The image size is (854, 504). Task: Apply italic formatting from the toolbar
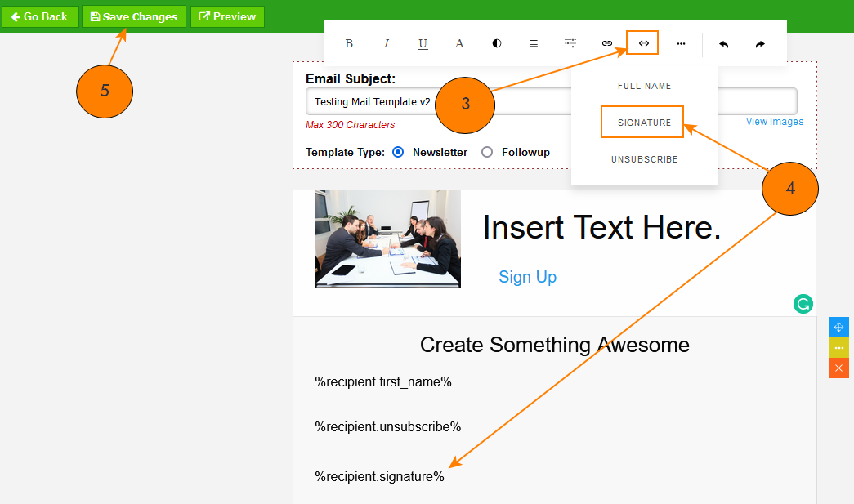[387, 43]
